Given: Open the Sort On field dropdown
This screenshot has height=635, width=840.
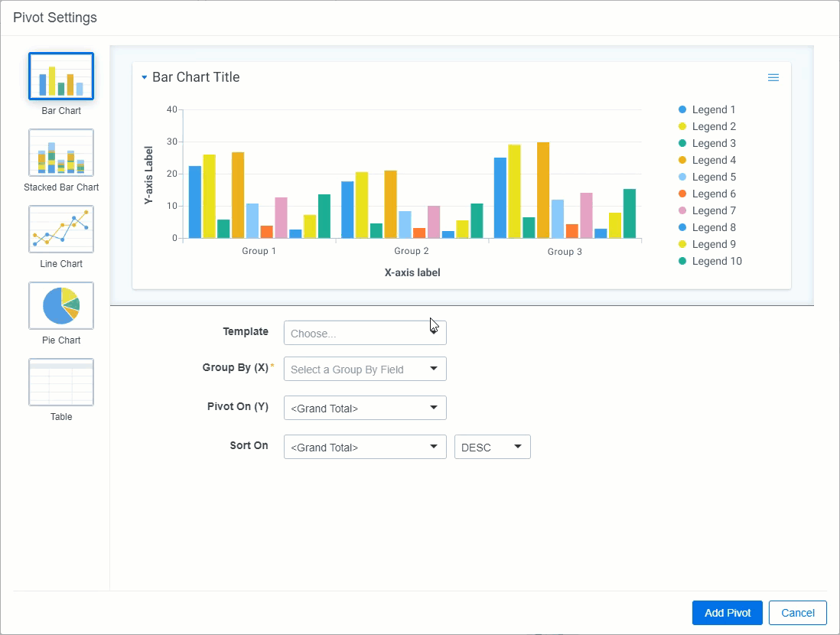Looking at the screenshot, I should [x=364, y=447].
